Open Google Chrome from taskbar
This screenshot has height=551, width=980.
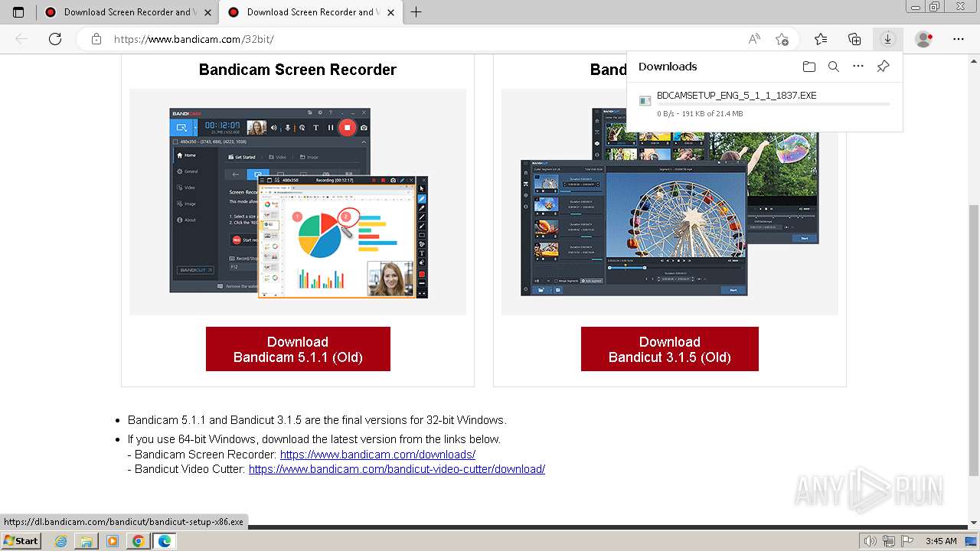tap(139, 541)
